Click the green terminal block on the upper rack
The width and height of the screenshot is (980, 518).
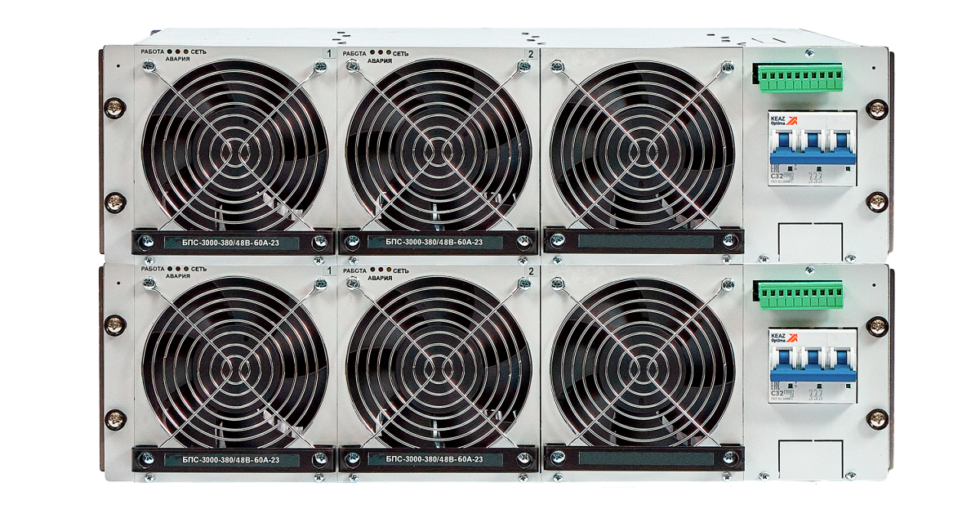801,78
